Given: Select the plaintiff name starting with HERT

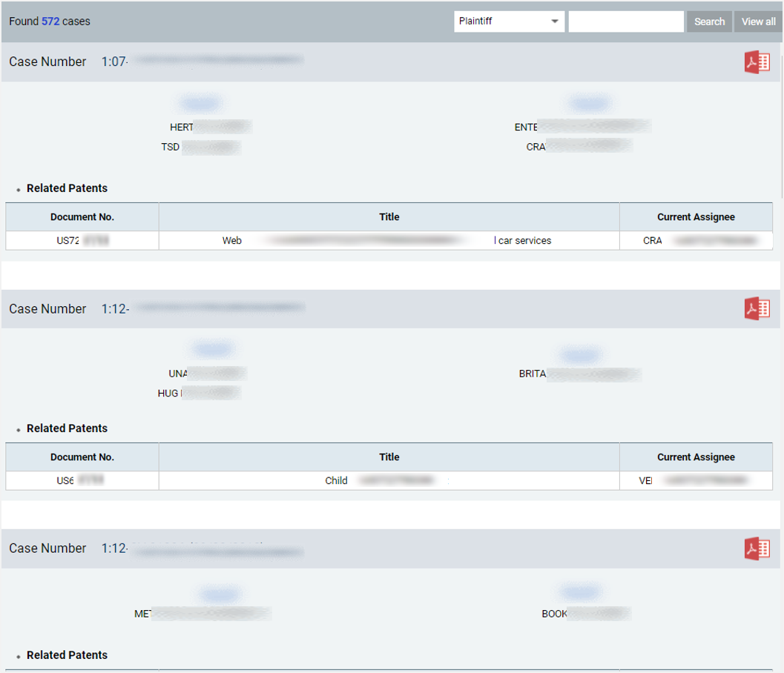Looking at the screenshot, I should 210,127.
